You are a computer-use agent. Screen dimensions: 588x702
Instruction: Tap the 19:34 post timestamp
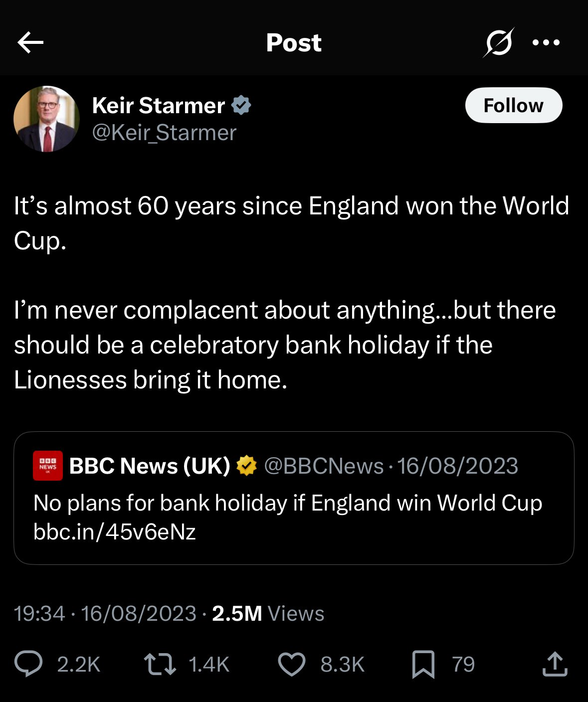click(39, 614)
